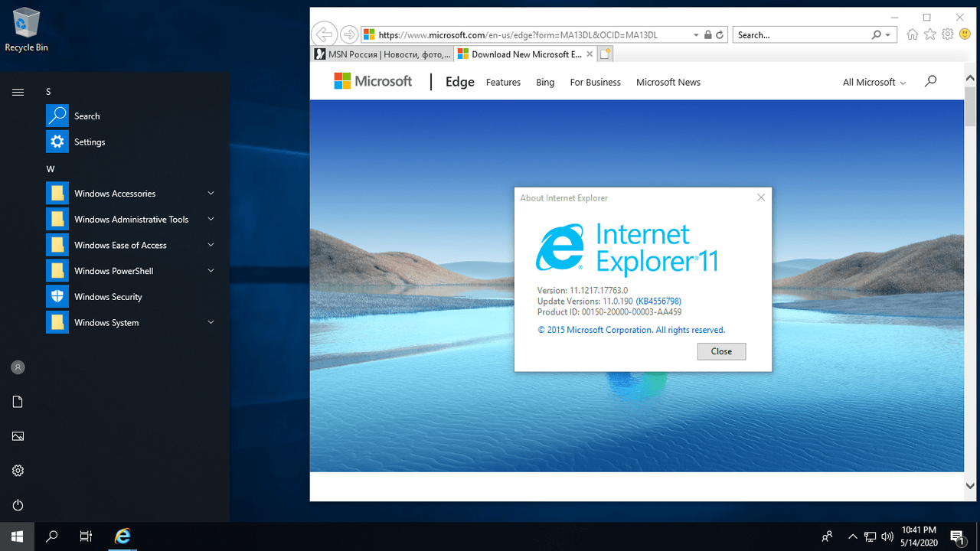980x551 pixels.
Task: Click the search magnifier on Microsoft page
Action: 930,81
